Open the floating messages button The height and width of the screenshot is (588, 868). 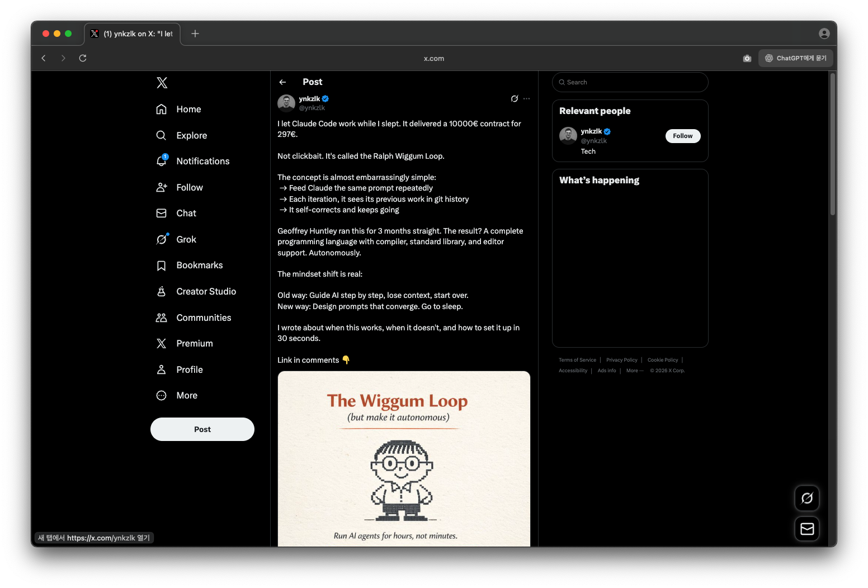(x=807, y=529)
